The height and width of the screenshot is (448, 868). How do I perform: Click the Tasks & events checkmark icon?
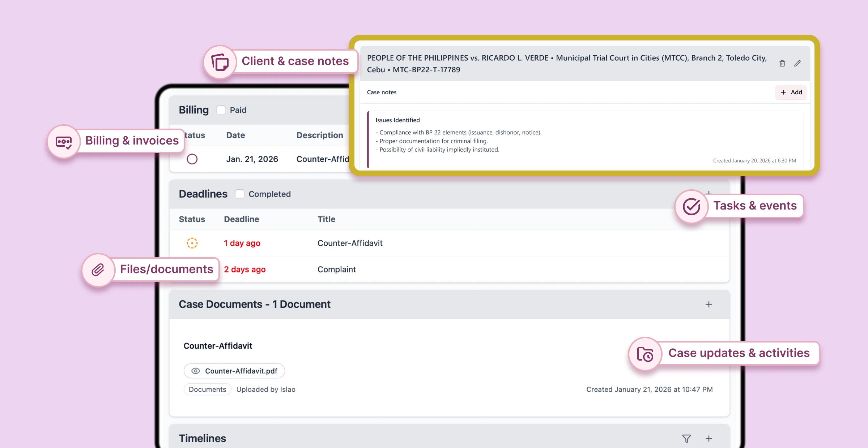692,207
